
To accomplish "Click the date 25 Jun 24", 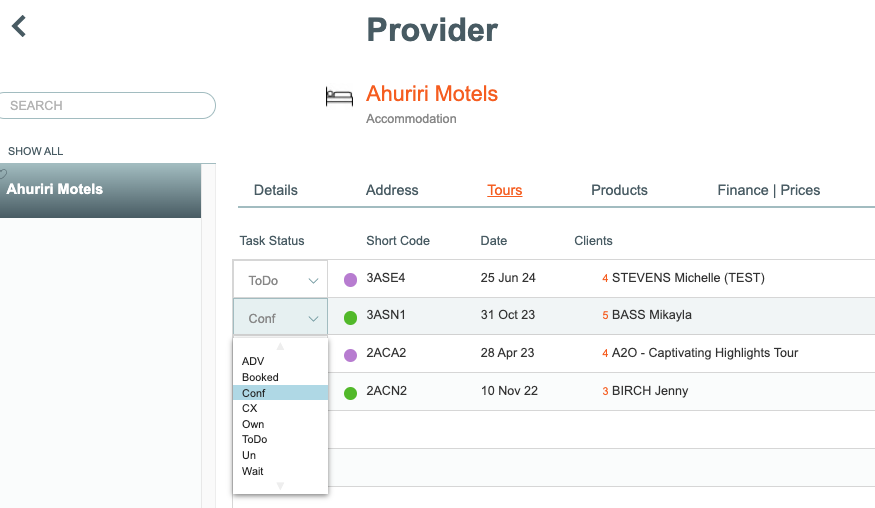I will 508,277.
